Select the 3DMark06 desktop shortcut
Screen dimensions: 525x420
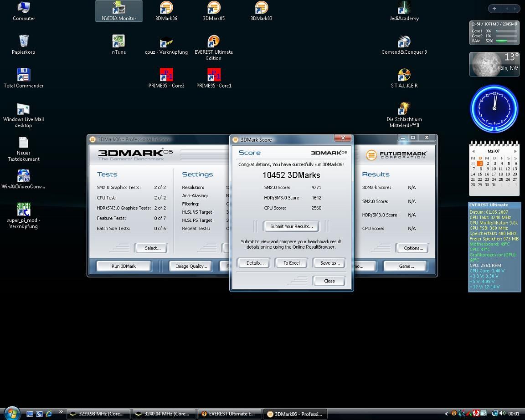point(166,11)
